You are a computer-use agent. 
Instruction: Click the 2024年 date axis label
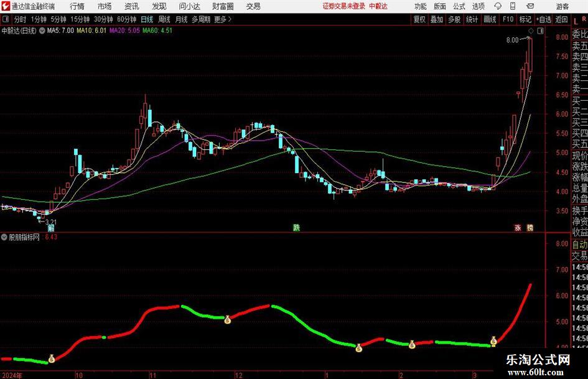point(12,375)
